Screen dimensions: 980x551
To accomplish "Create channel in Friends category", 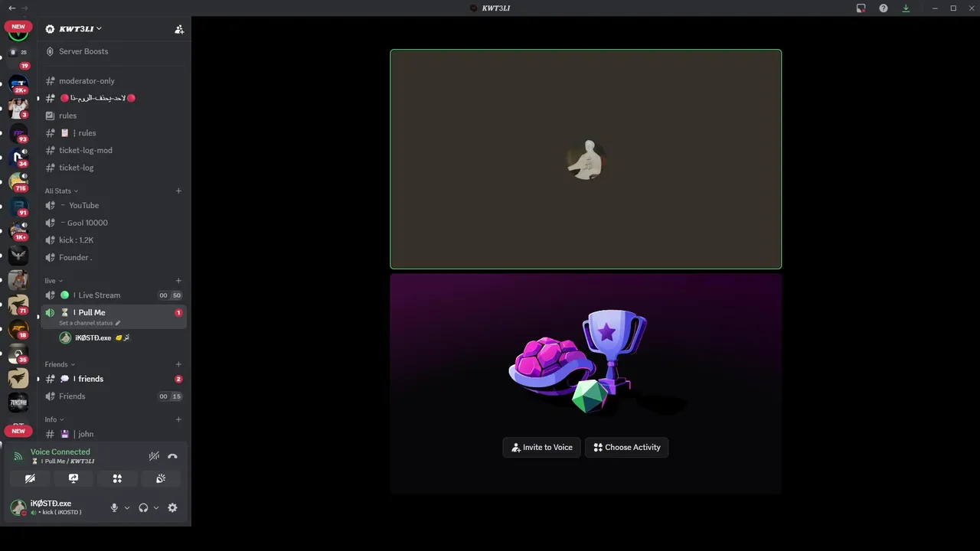I will tap(178, 364).
